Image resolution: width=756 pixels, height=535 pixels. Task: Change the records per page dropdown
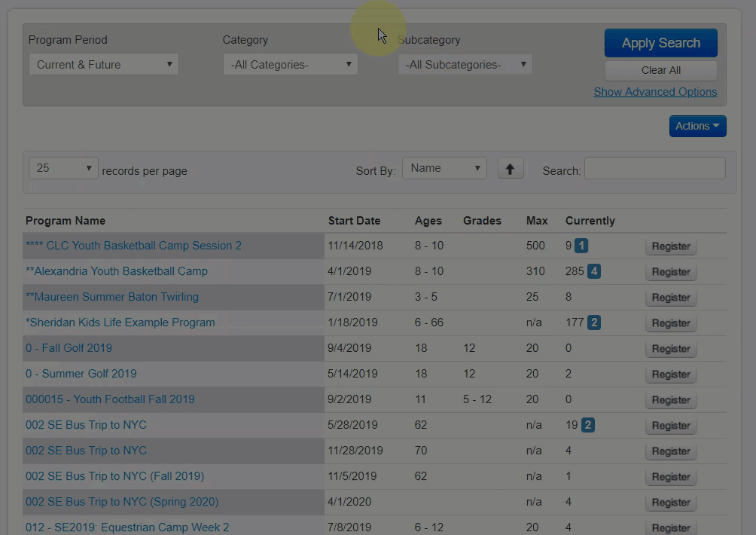point(63,168)
